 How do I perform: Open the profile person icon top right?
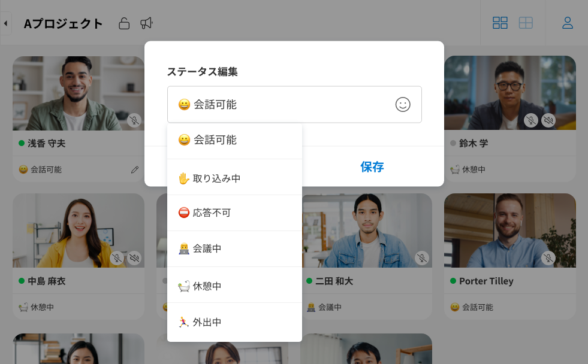tap(567, 22)
